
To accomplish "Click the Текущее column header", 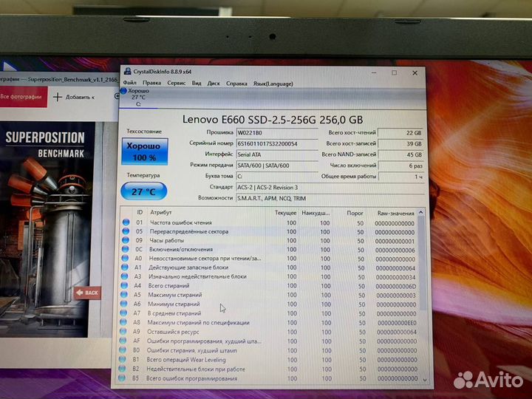I will pos(285,213).
